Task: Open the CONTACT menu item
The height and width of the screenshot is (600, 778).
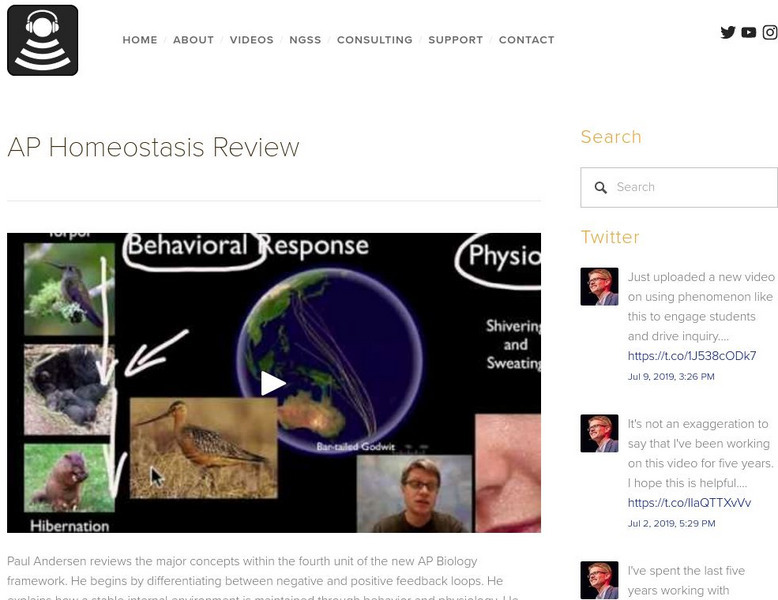Action: tap(526, 40)
